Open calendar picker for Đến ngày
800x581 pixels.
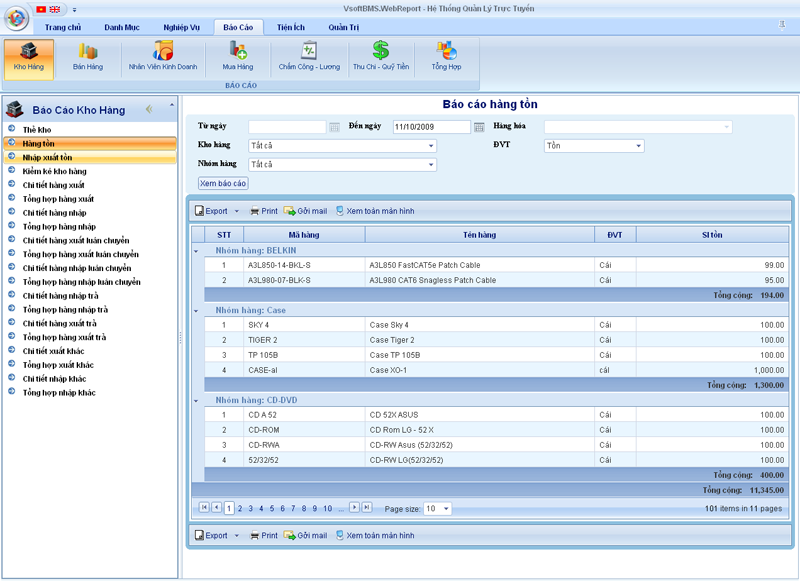[479, 127]
